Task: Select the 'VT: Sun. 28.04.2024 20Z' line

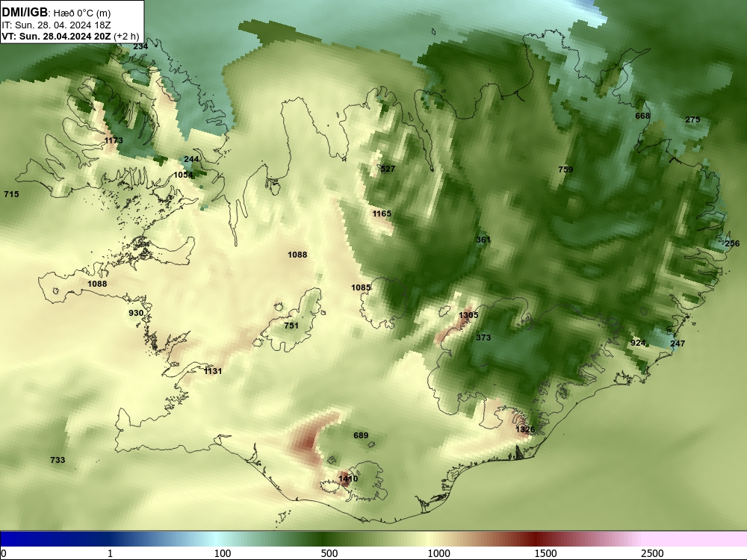Action: 56,36
